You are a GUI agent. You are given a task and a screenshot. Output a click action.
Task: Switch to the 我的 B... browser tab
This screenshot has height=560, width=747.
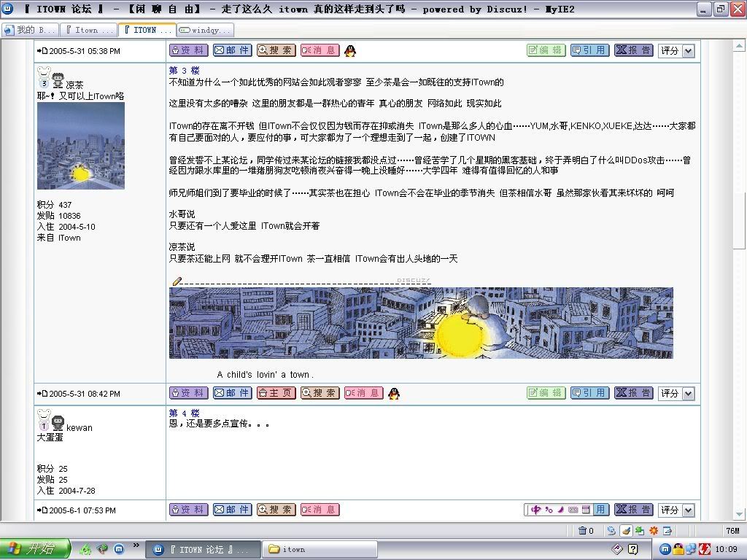[x=30, y=30]
